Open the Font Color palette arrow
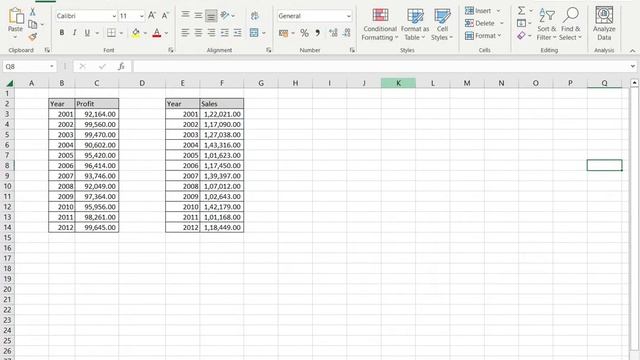640x360 pixels. (x=166, y=33)
